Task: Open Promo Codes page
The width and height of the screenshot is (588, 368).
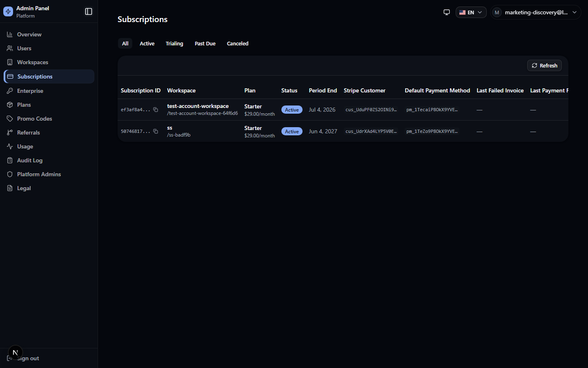Action: tap(49, 119)
